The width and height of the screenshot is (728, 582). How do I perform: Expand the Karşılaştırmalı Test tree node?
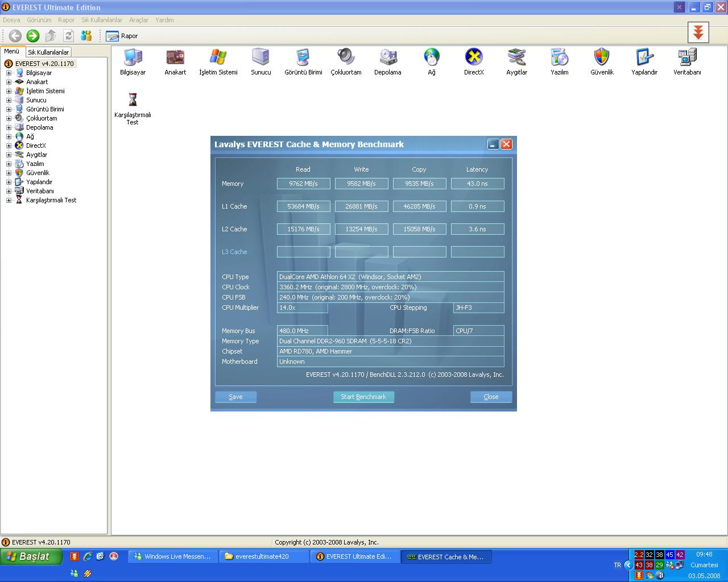coord(9,200)
